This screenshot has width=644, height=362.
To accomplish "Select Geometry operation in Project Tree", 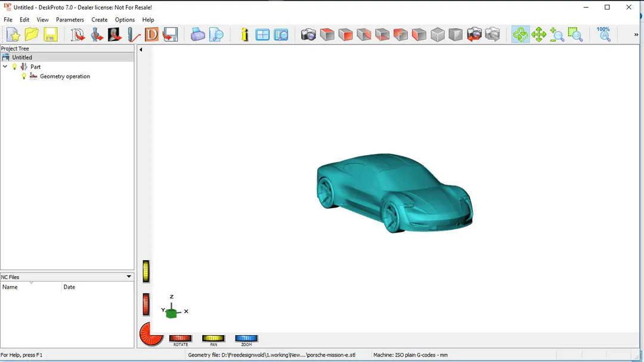I will click(x=65, y=76).
